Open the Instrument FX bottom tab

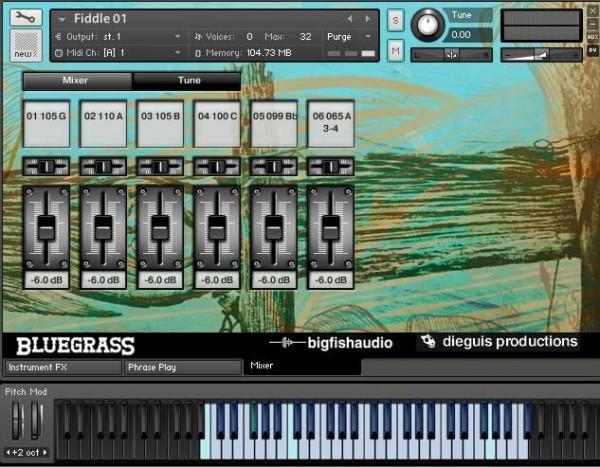pos(63,367)
